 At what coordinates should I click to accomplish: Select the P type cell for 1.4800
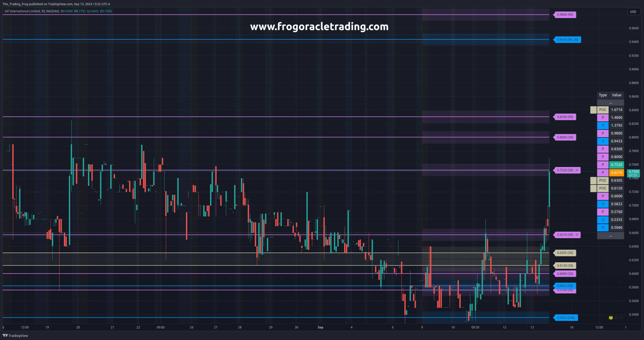coord(603,118)
